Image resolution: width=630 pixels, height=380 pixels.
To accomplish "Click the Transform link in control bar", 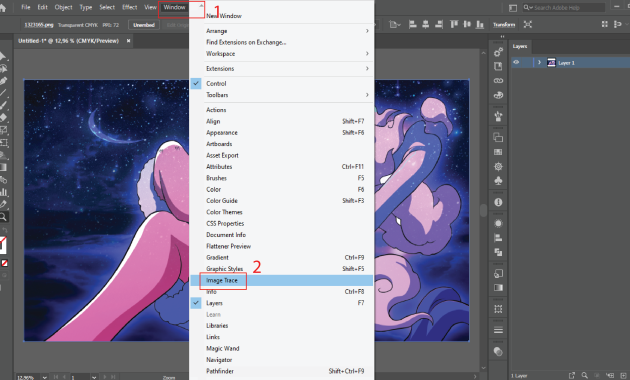I will tap(504, 25).
